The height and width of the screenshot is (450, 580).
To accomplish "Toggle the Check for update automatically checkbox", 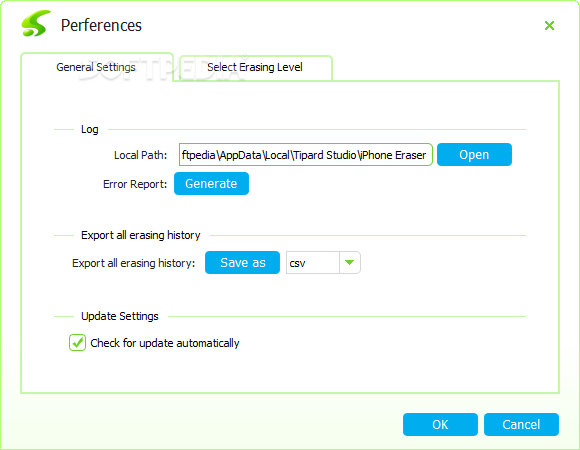I will click(x=77, y=343).
